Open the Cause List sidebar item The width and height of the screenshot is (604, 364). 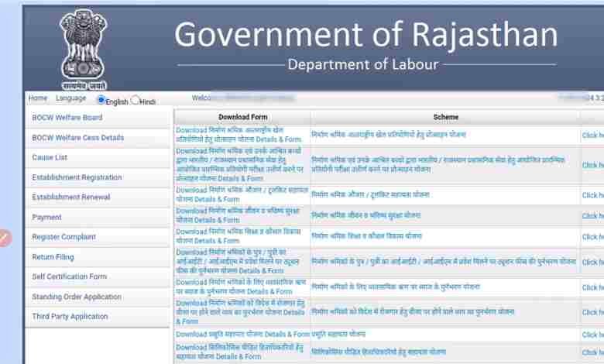coord(98,157)
